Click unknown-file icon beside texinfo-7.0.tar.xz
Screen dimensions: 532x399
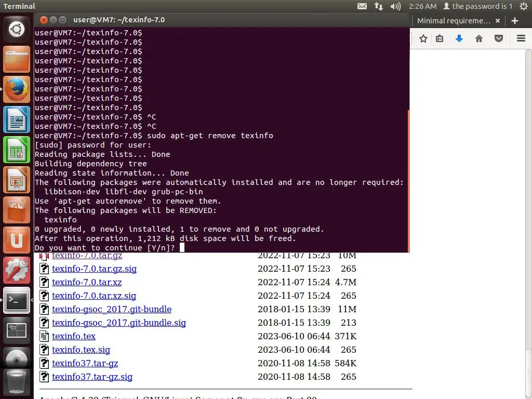[x=44, y=282]
